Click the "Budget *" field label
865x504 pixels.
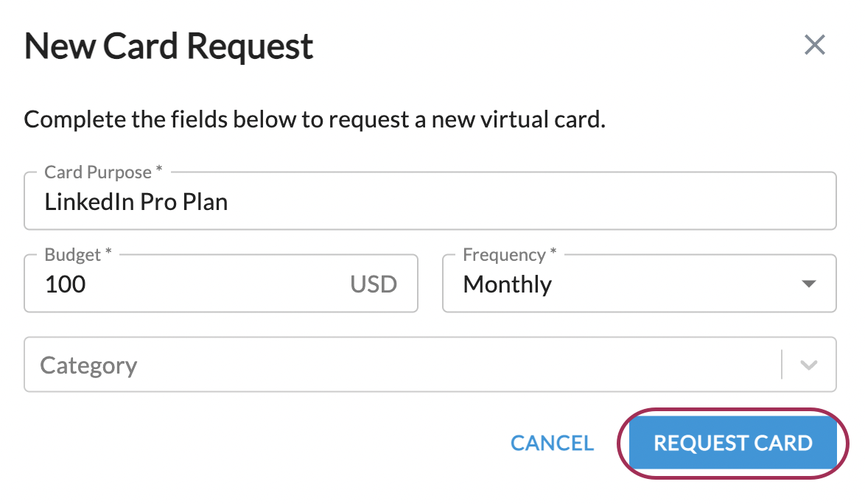click(x=78, y=255)
